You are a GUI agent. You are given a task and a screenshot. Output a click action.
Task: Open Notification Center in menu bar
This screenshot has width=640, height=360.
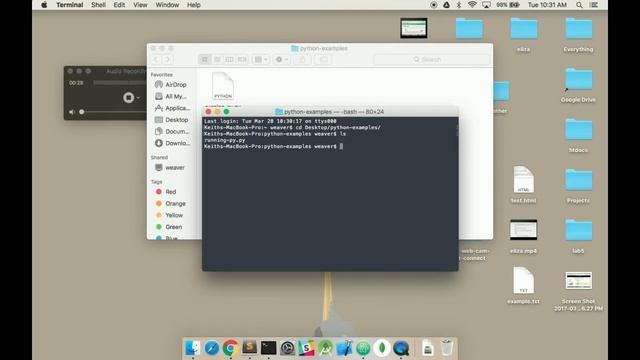[x=594, y=5]
